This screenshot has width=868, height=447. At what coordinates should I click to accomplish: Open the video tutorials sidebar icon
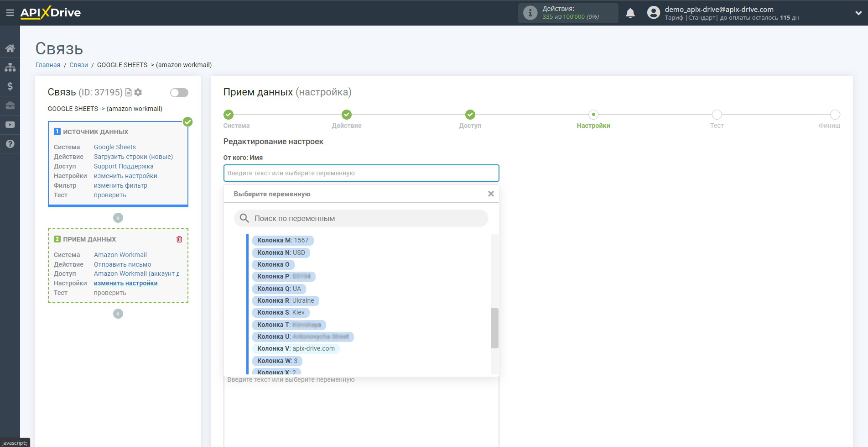click(x=10, y=125)
